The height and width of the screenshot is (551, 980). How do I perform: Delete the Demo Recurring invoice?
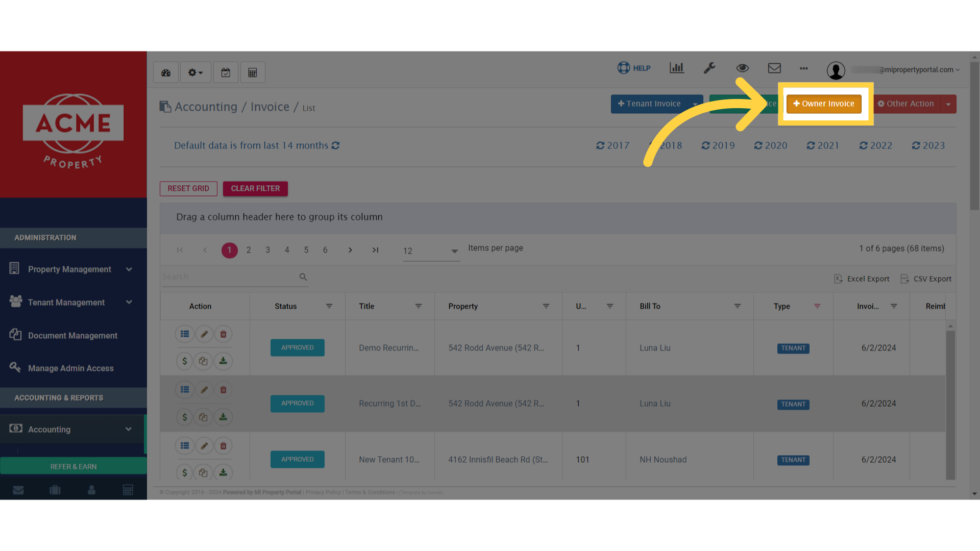coord(223,334)
